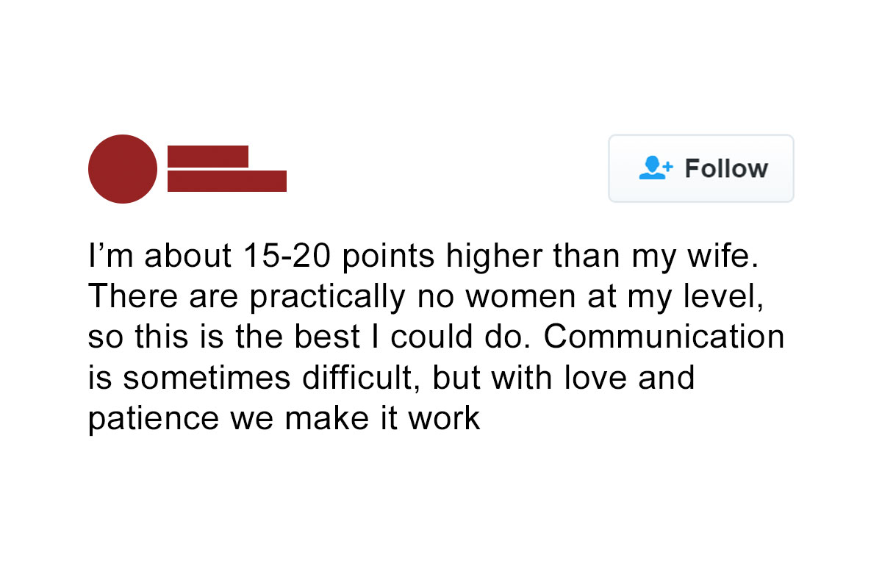Screen dimensions: 882x588
Task: Click the person-plus icon on Follow button
Action: pyautogui.click(x=653, y=168)
